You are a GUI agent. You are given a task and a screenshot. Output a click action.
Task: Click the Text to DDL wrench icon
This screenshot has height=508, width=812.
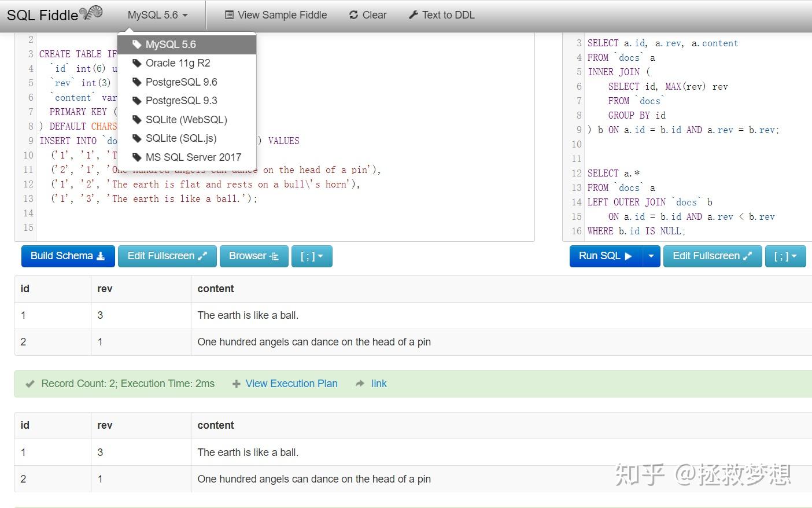tap(414, 14)
